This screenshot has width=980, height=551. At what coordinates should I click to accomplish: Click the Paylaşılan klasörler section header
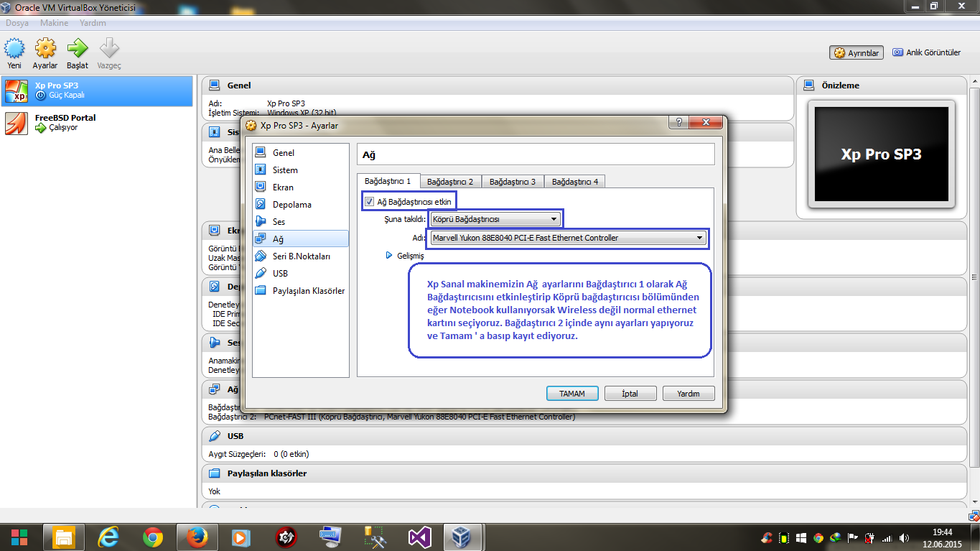pos(585,473)
